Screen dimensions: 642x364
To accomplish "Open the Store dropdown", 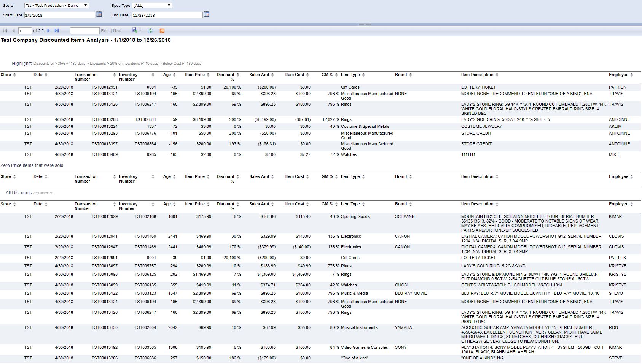I will tap(57, 5).
